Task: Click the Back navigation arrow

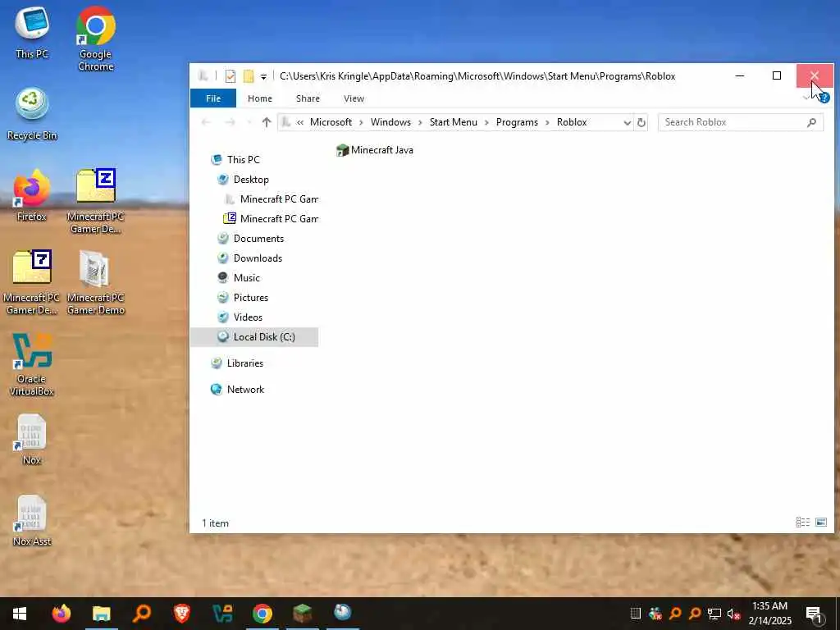Action: (206, 122)
